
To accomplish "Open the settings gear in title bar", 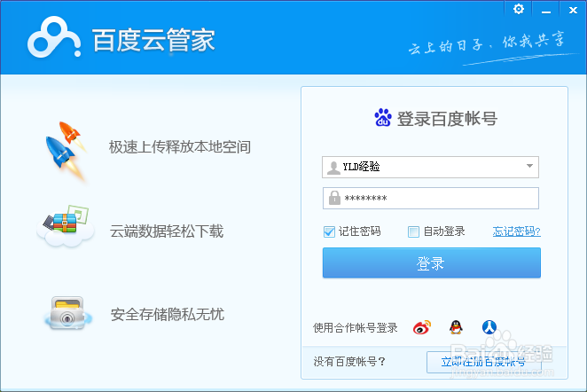I will click(x=519, y=9).
